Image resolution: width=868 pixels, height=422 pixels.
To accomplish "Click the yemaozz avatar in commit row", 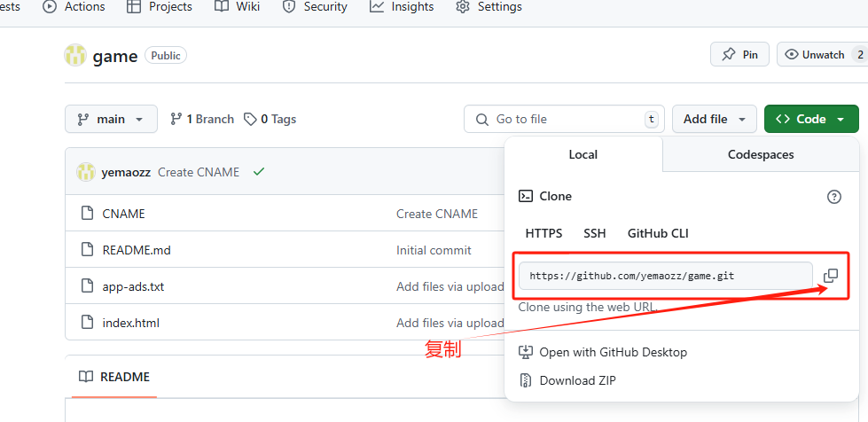I will pyautogui.click(x=86, y=172).
